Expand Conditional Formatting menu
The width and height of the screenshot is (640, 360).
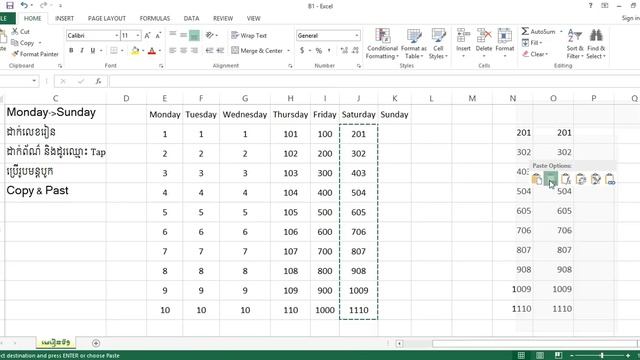tap(382, 44)
